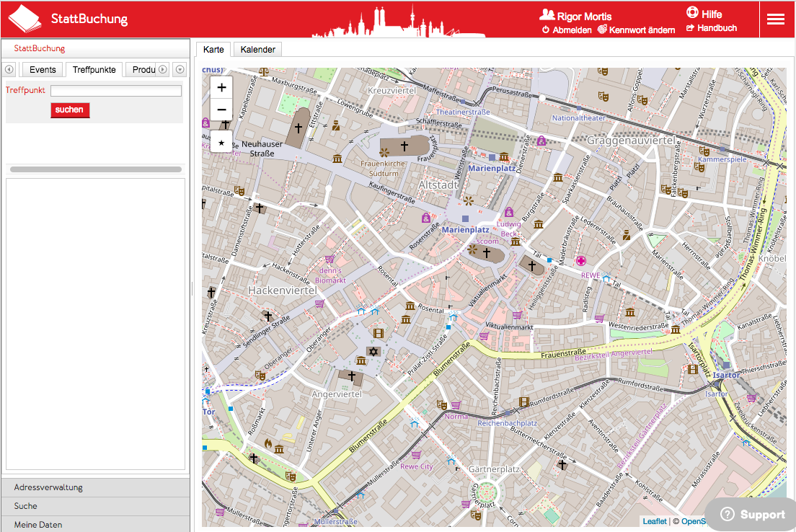Click the Treffpunkt search input field

tap(116, 91)
